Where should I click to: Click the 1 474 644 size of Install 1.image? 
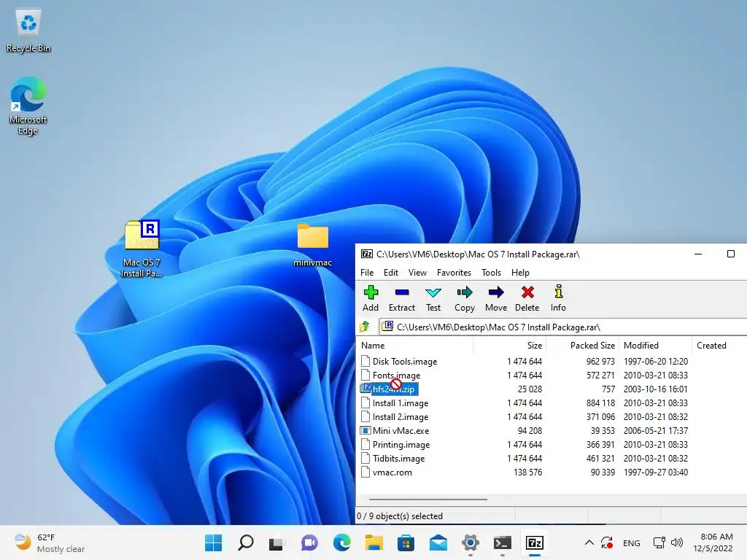525,402
